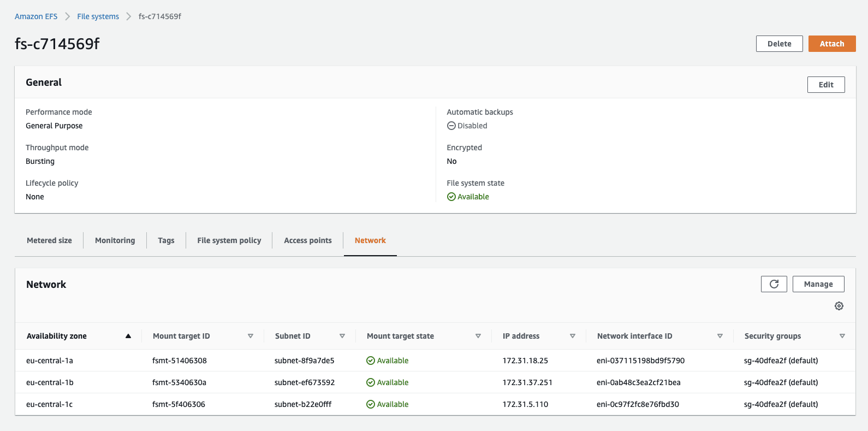Click fs-c714569f in the breadcrumb
This screenshot has width=868, height=431.
tap(160, 16)
